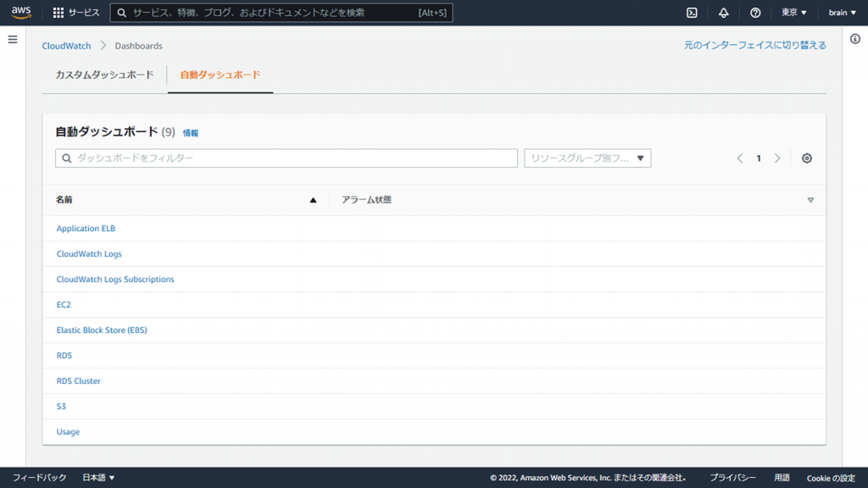868x488 pixels.
Task: Launch CloudShell terminal icon
Action: coord(692,13)
